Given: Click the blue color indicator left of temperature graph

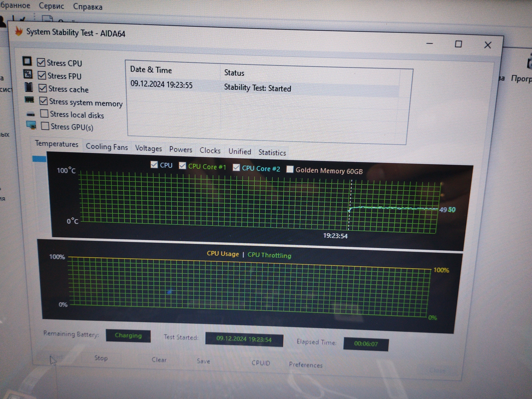Looking at the screenshot, I should point(39,159).
